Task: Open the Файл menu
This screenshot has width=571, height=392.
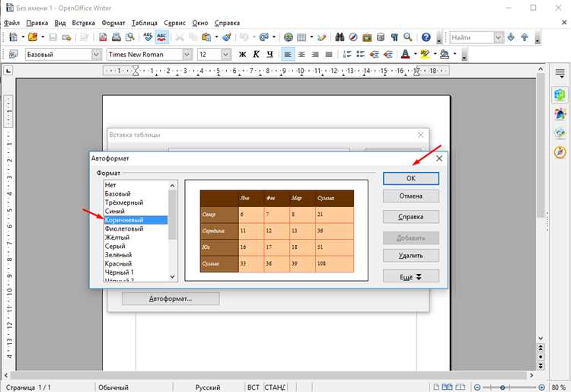Action: pos(11,23)
